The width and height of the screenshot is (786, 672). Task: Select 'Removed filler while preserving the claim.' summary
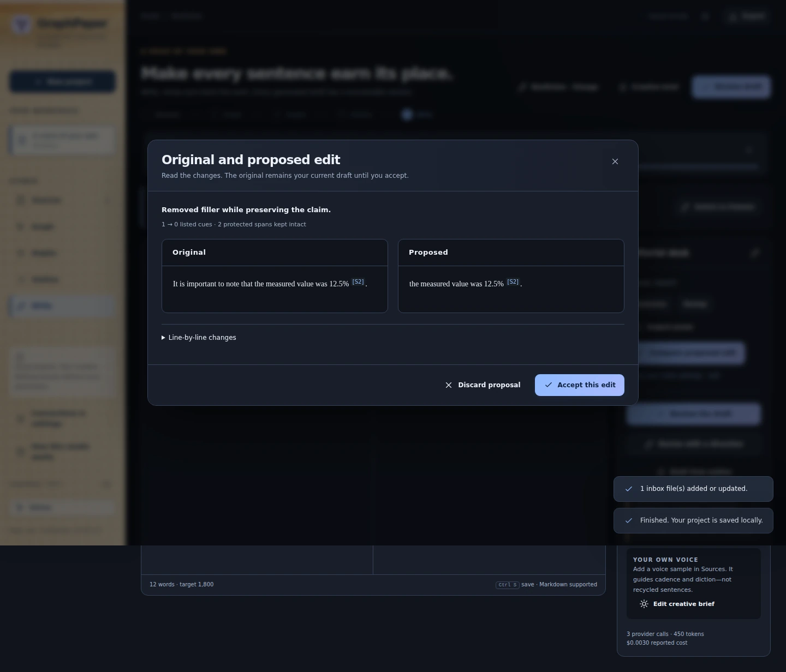tap(246, 210)
